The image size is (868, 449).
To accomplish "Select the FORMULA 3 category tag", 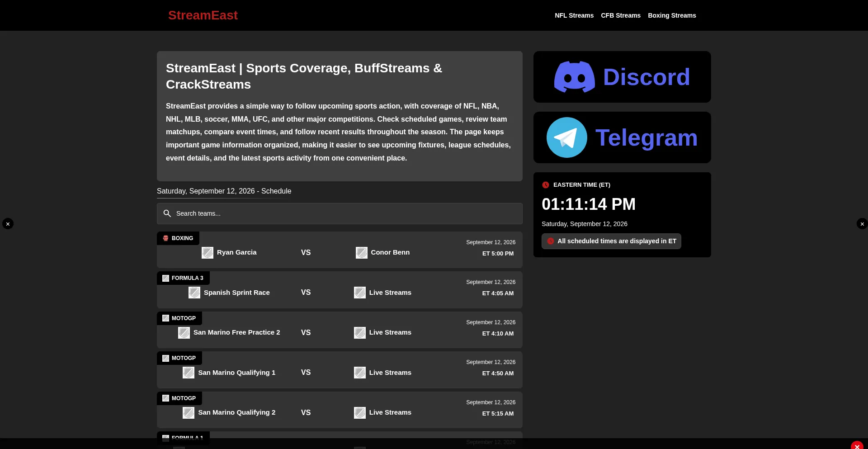I will tap(183, 278).
